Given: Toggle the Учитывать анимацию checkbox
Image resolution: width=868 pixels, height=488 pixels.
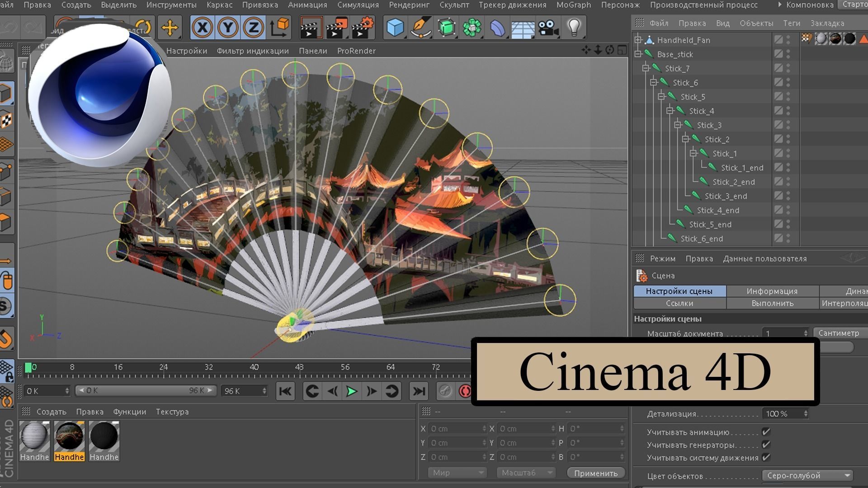Looking at the screenshot, I should (766, 432).
